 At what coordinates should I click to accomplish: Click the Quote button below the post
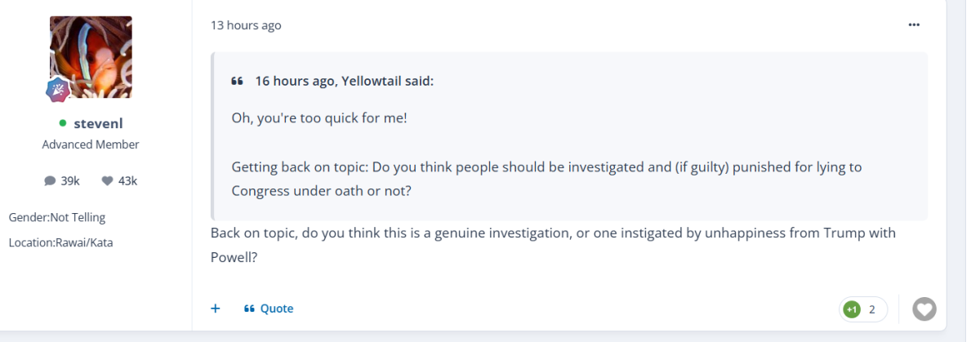[x=269, y=309]
